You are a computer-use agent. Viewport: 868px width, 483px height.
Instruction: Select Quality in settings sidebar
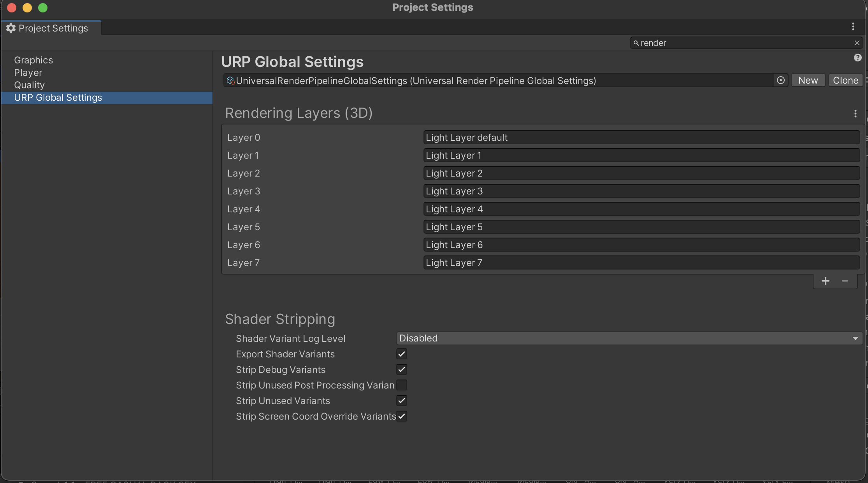pyautogui.click(x=29, y=85)
